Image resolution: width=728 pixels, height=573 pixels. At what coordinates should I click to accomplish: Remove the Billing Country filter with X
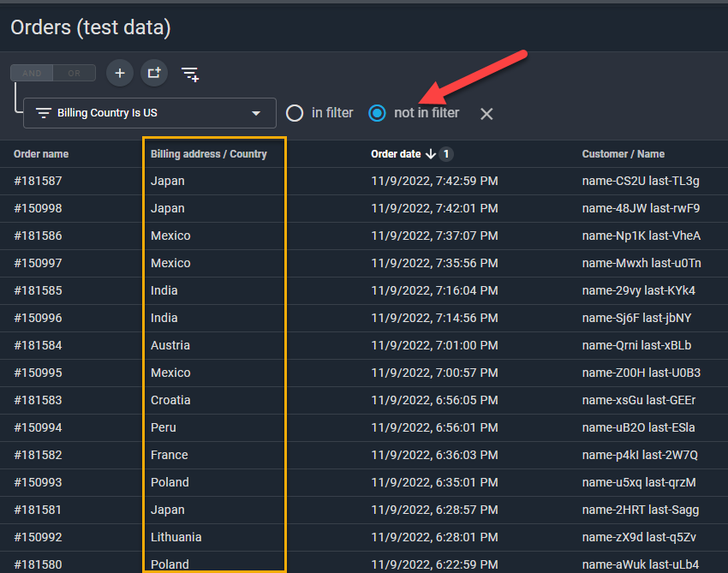pos(486,113)
